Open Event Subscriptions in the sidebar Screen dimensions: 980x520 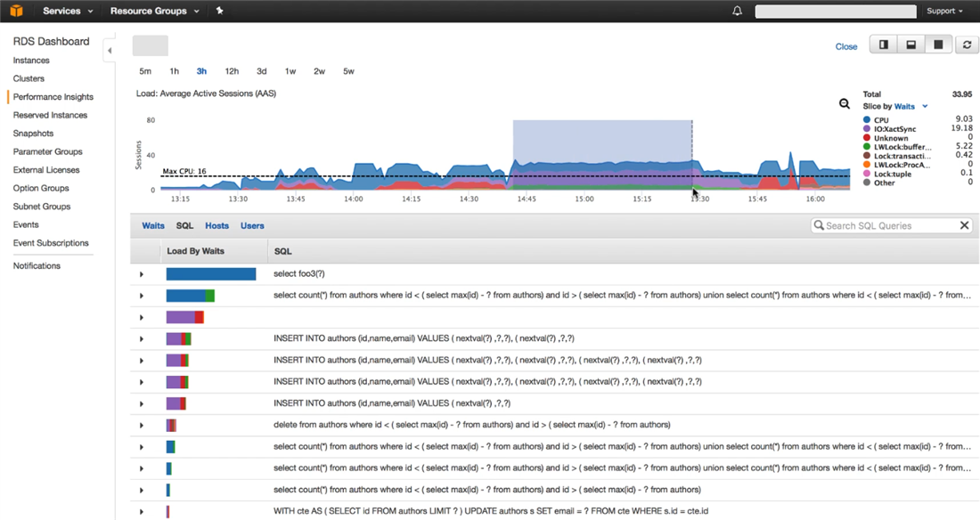tap(51, 242)
